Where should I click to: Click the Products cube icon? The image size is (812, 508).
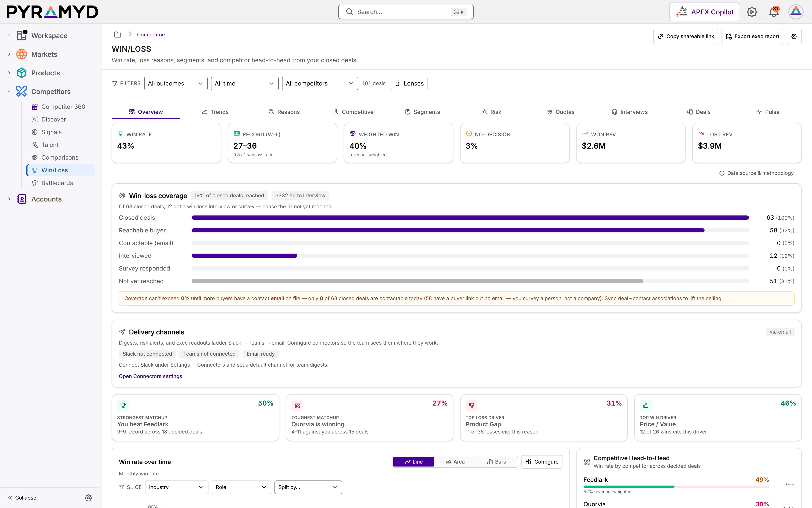22,73
